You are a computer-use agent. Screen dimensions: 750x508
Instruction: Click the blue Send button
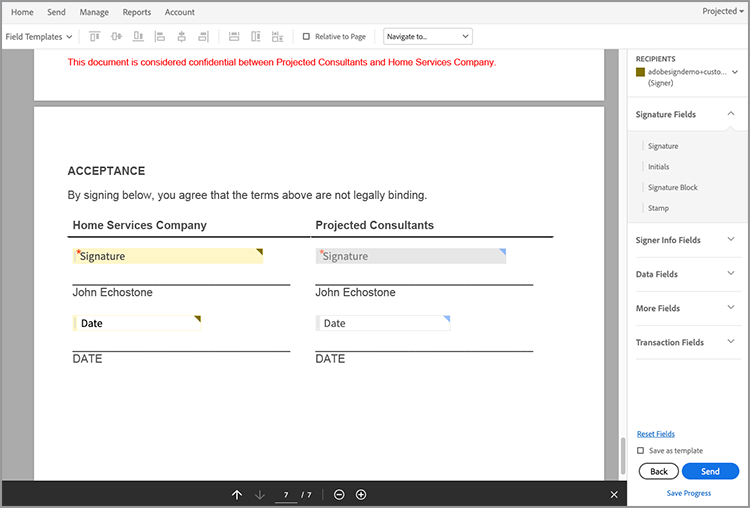(710, 471)
